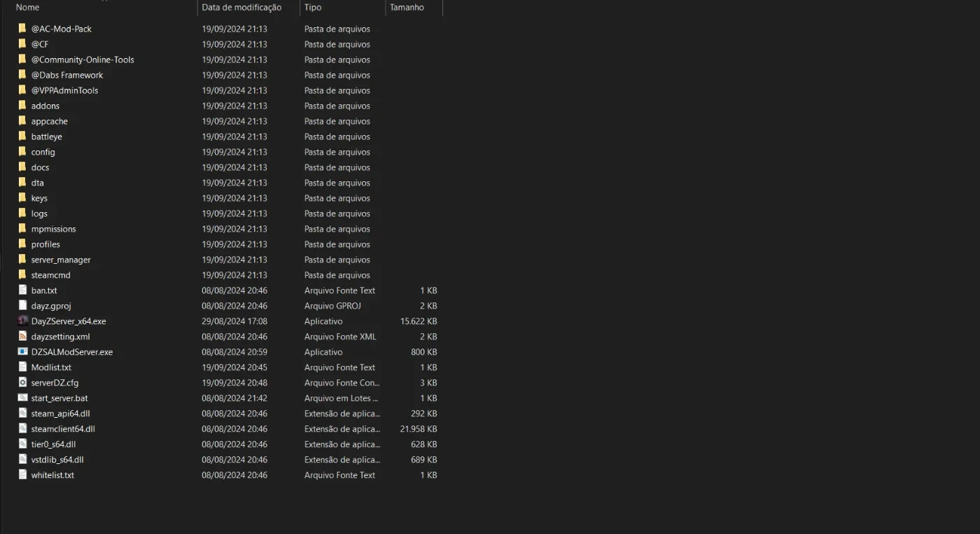Image resolution: width=980 pixels, height=534 pixels.
Task: Click the 19/09/2024 20:48 date cell
Action: (x=234, y=383)
